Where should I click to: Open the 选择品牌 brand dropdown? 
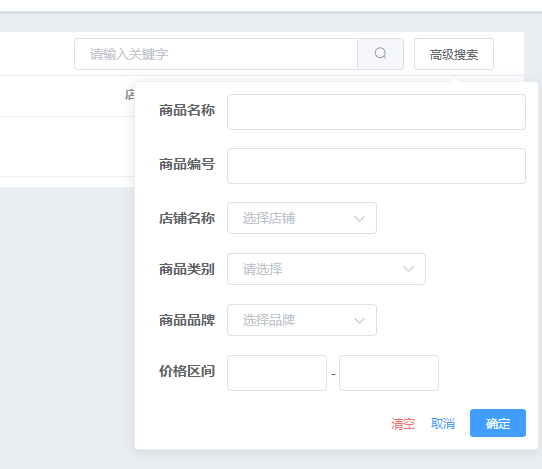pyautogui.click(x=302, y=320)
